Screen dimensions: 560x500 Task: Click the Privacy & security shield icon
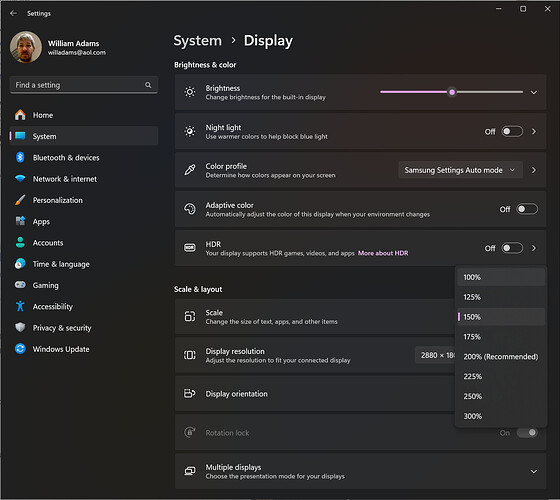point(20,328)
